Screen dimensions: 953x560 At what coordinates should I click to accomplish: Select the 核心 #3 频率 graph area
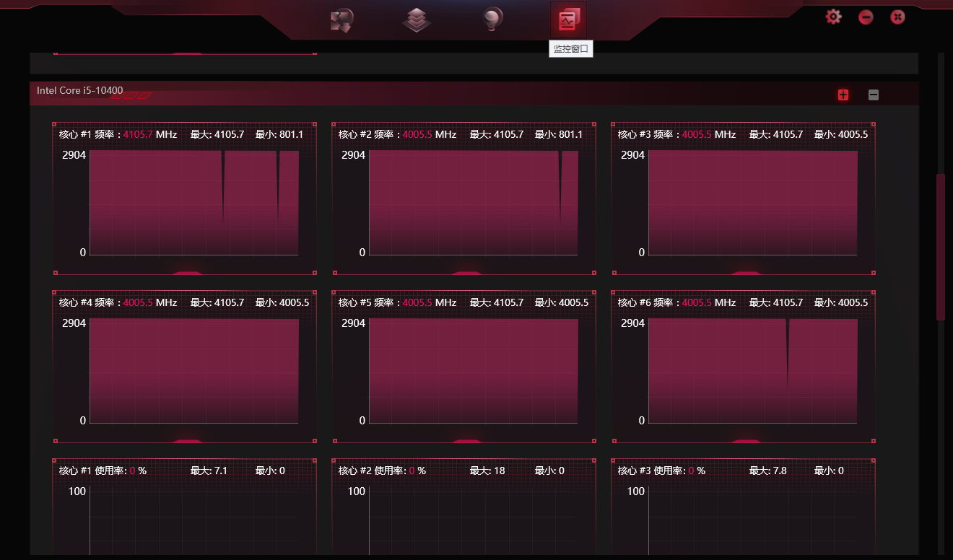click(x=753, y=203)
